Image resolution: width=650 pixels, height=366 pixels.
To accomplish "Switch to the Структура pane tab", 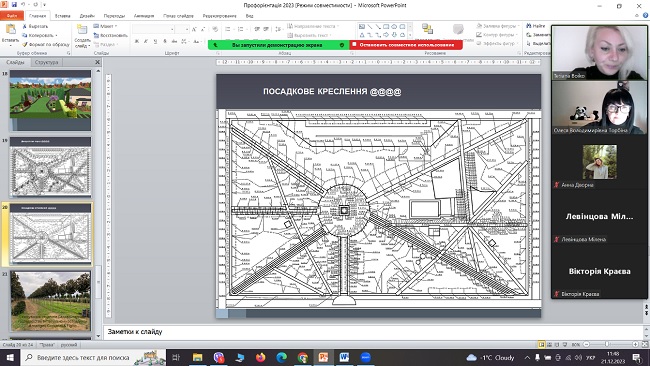I will point(46,62).
